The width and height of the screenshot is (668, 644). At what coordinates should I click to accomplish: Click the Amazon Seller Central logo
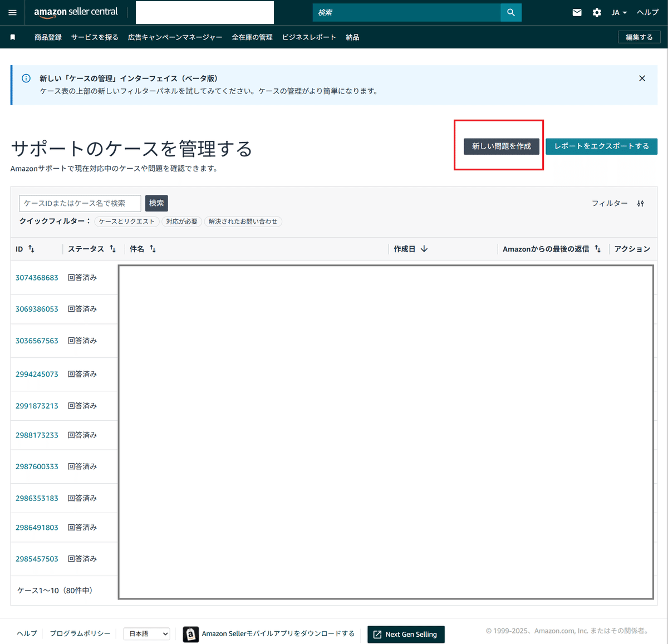[76, 12]
